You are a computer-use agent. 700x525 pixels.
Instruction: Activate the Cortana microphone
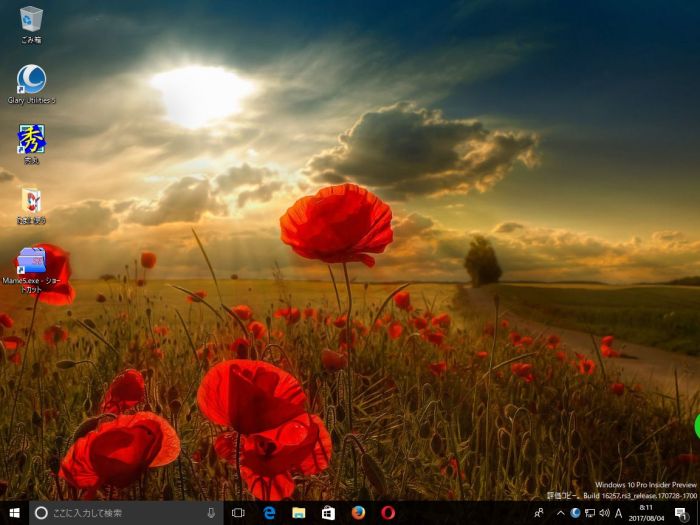211,512
